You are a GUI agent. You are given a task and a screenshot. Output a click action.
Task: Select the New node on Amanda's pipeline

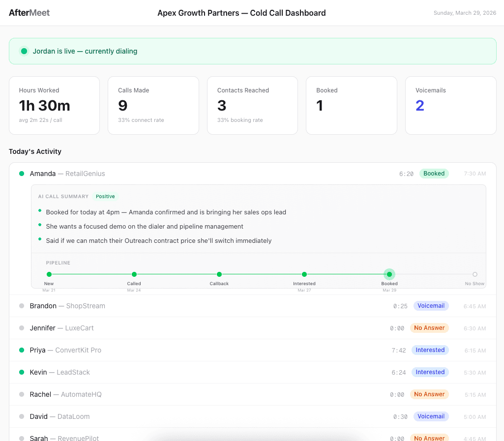tap(49, 274)
